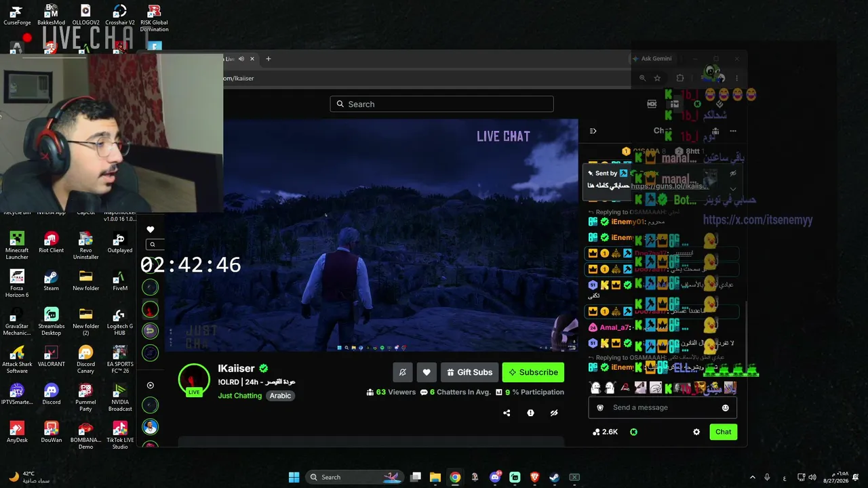The image size is (868, 488).
Task: Open Logitech G HUB desktop icon
Action: (x=120, y=321)
